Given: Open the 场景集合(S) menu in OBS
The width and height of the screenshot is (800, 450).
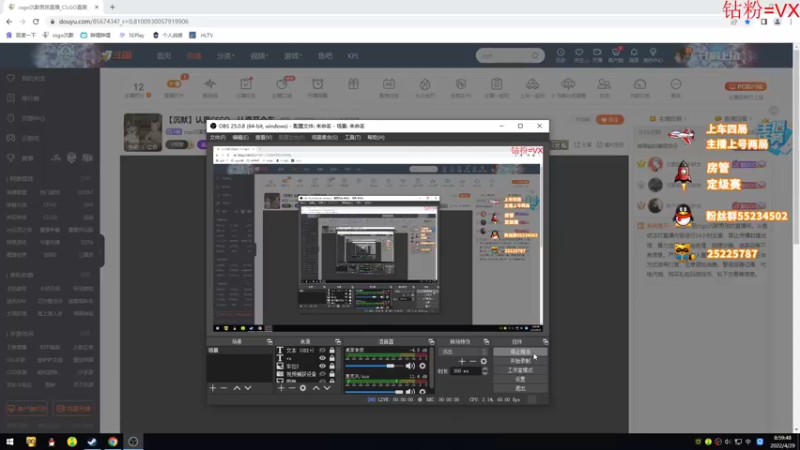Looking at the screenshot, I should pyautogui.click(x=324, y=137).
